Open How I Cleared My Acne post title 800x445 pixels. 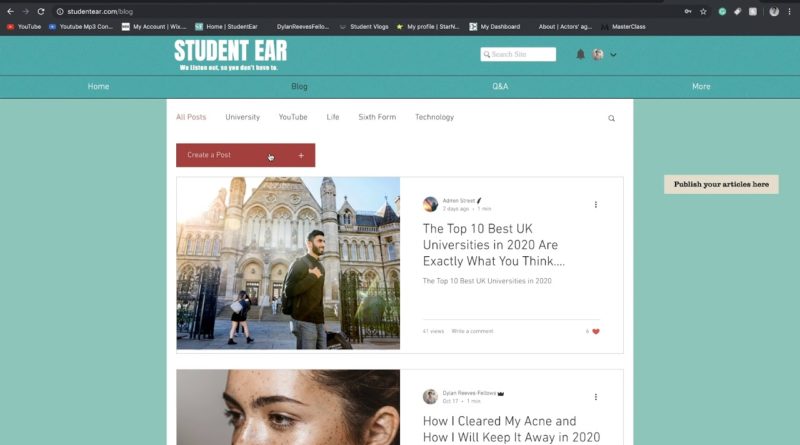click(511, 429)
